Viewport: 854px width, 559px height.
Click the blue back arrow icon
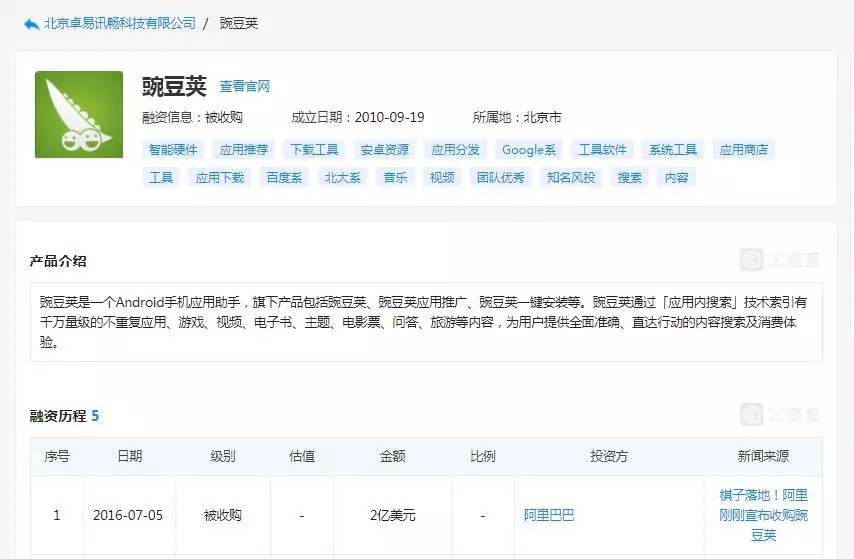click(32, 24)
